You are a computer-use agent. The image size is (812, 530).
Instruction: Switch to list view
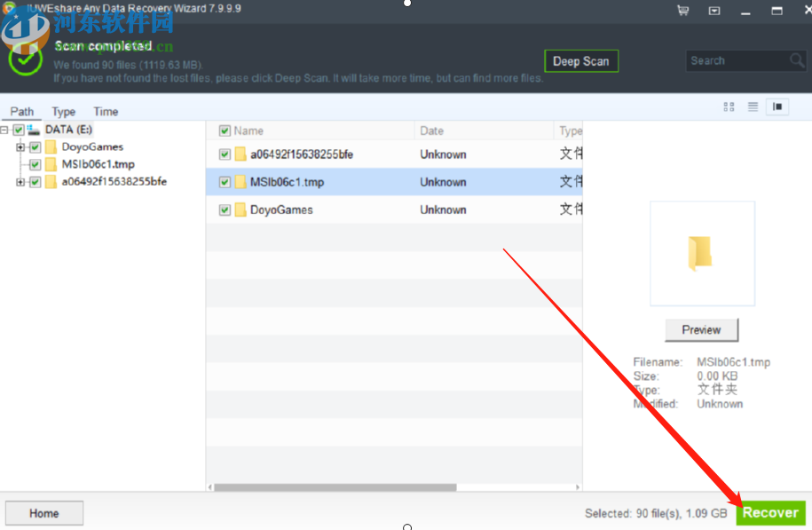coord(753,107)
